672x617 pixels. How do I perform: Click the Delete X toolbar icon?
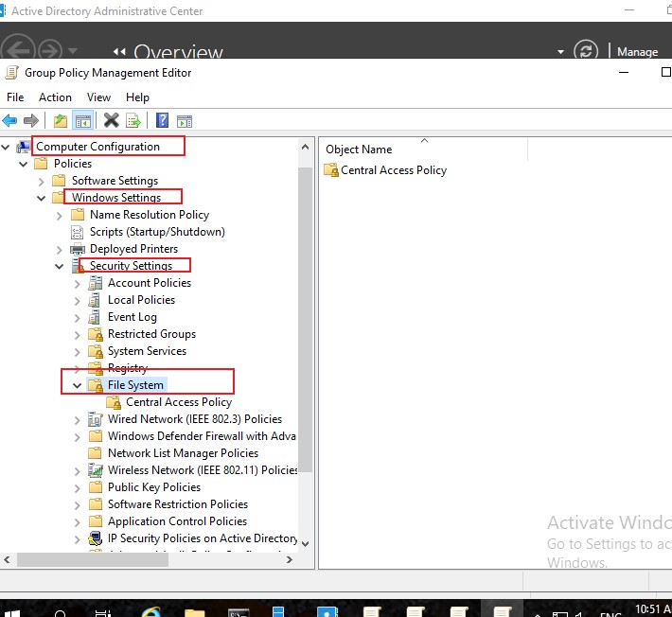(x=112, y=120)
